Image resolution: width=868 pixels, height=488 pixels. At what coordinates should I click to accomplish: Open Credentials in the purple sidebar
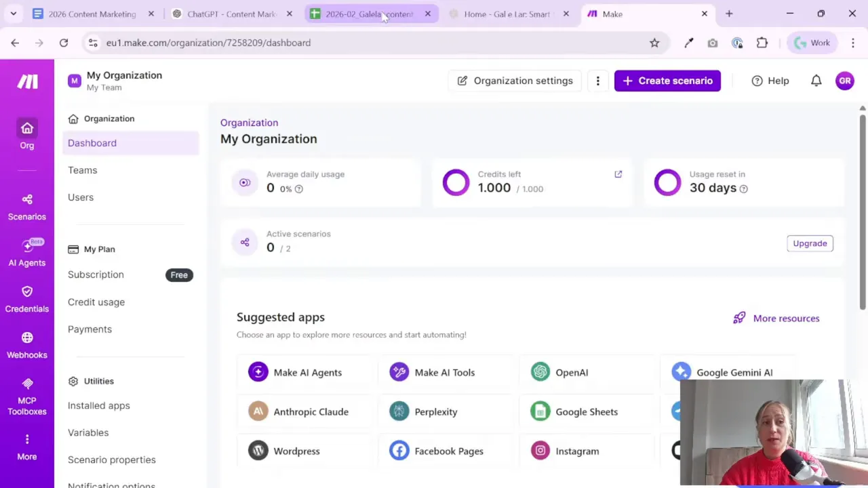click(x=27, y=299)
